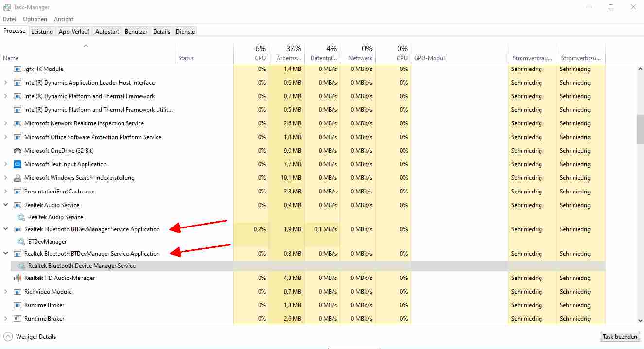
Task: Expand Intel Dynamic Platform and Thermal Framework group
Action: tap(6, 96)
